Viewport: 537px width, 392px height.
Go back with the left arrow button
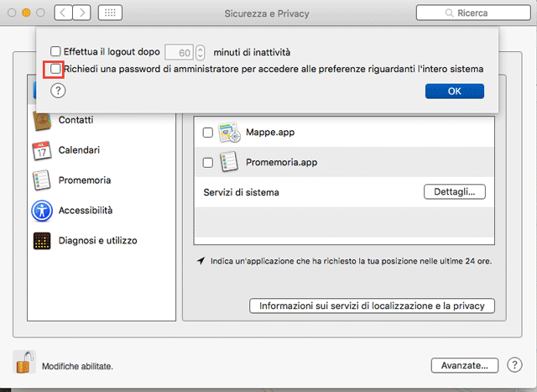(x=63, y=13)
